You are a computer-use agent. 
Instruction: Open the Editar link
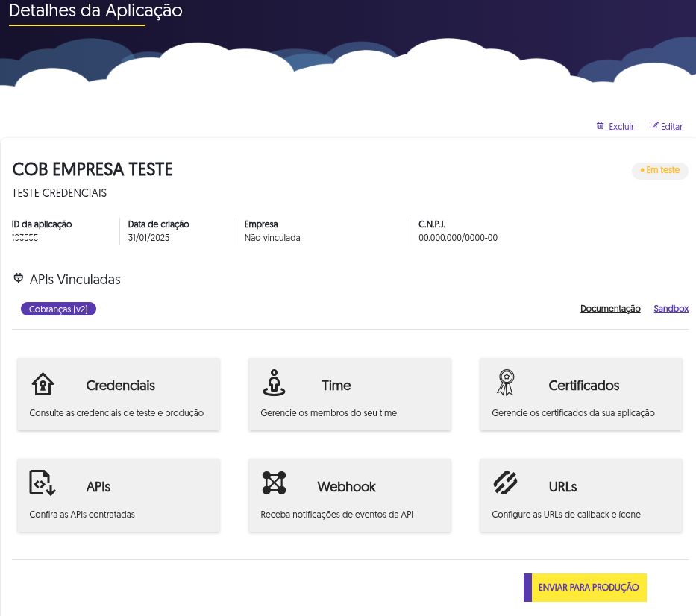[x=671, y=127]
